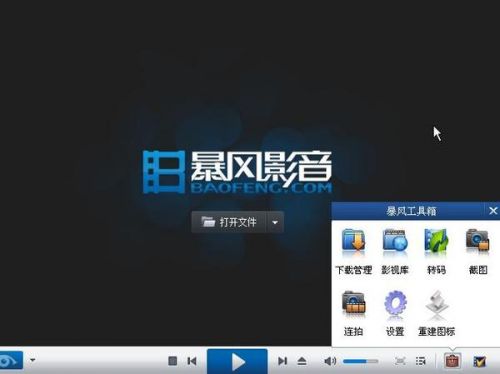Image resolution: width=500 pixels, height=374 pixels.
Task: Open 设置 settings gear in toolbox
Action: tap(395, 313)
